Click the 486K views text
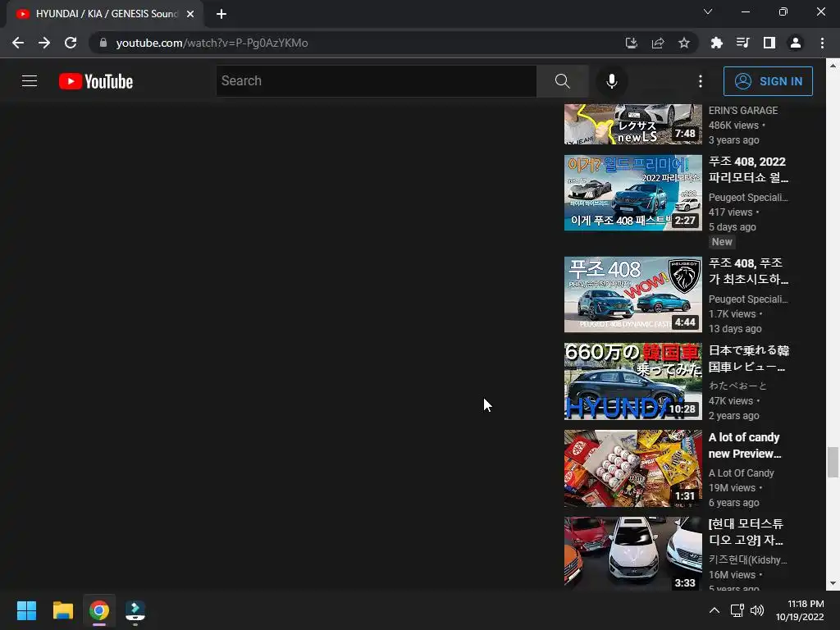 tap(733, 126)
